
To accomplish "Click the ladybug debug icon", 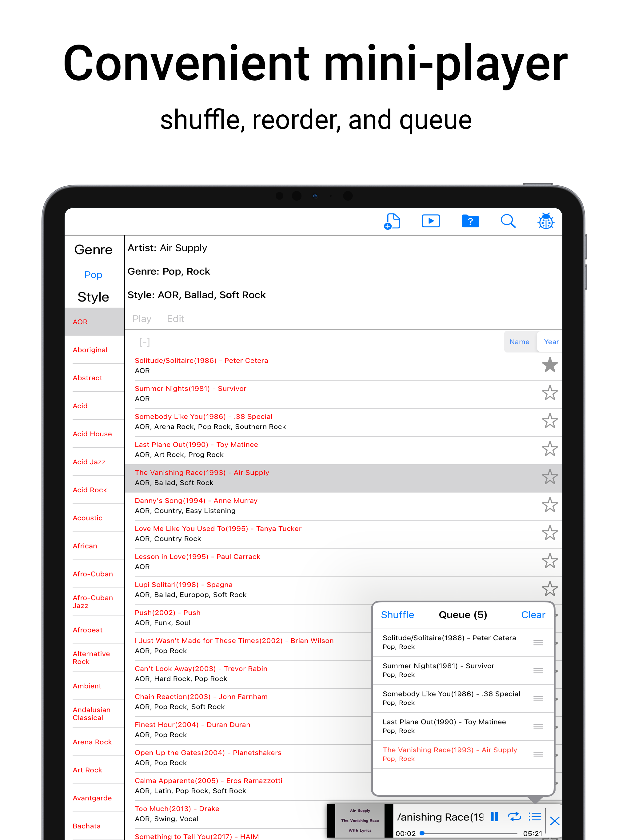I will pyautogui.click(x=546, y=221).
